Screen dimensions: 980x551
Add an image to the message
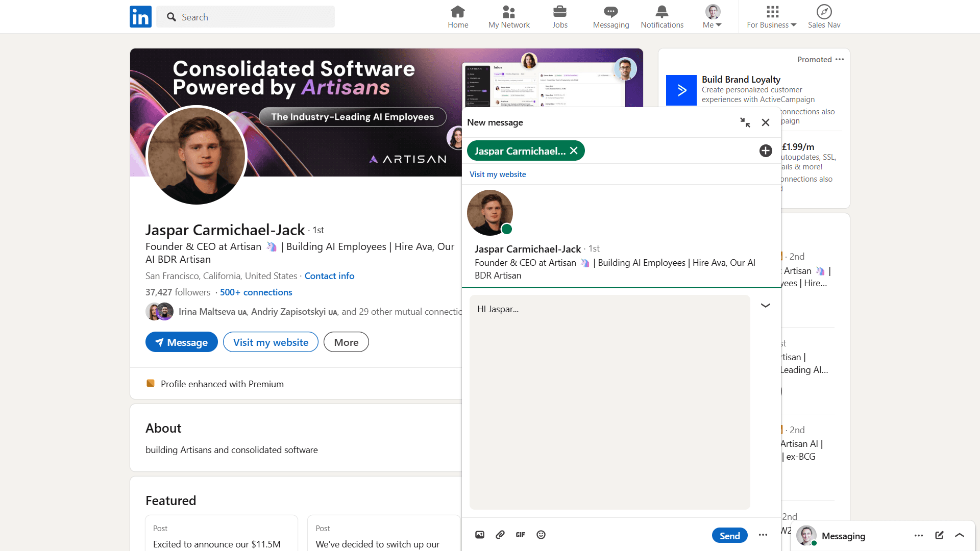tap(480, 535)
